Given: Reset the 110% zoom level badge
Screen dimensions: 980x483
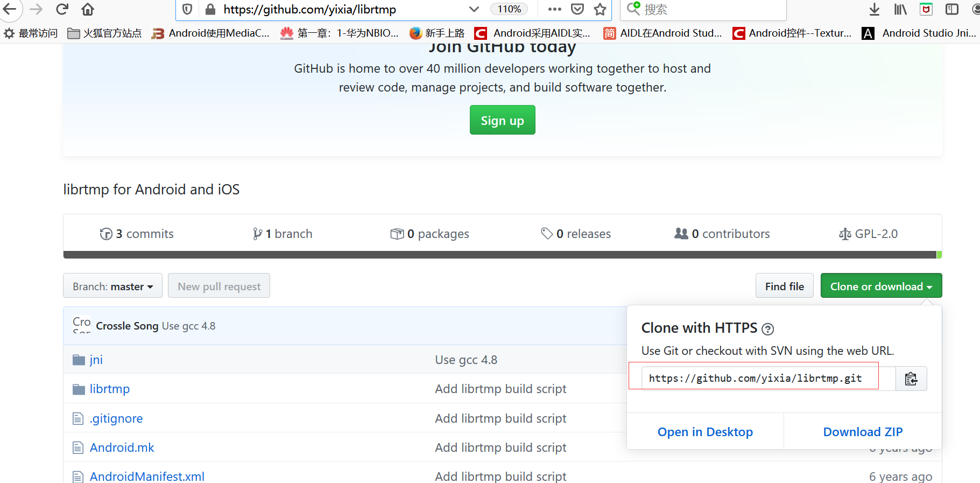Looking at the screenshot, I should click(x=509, y=9).
